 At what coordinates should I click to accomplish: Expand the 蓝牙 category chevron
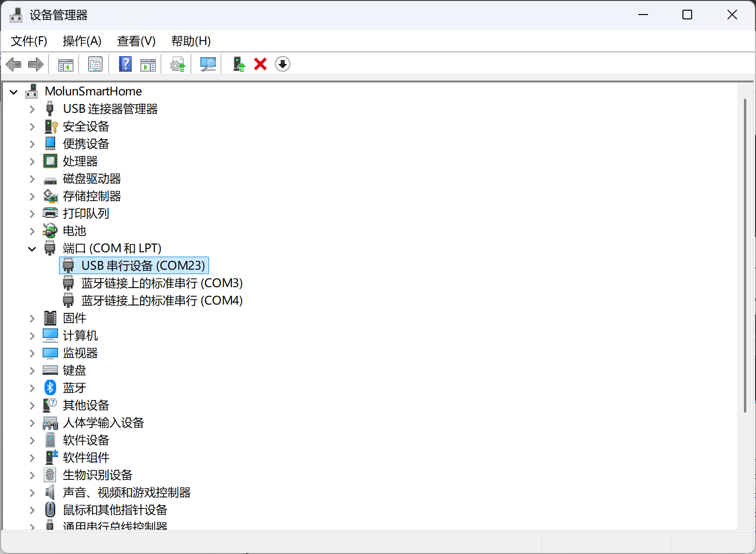32,388
